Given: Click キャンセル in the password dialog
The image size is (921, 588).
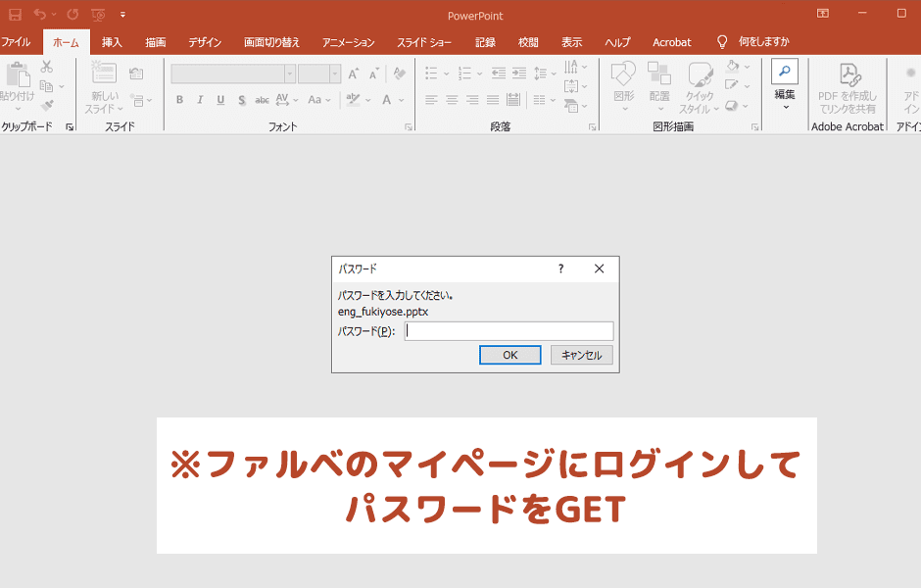Looking at the screenshot, I should point(582,355).
